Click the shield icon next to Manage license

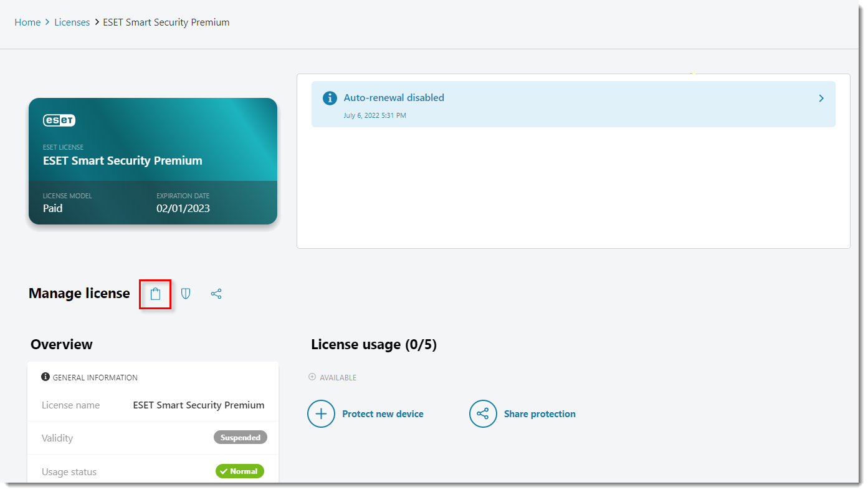(186, 294)
